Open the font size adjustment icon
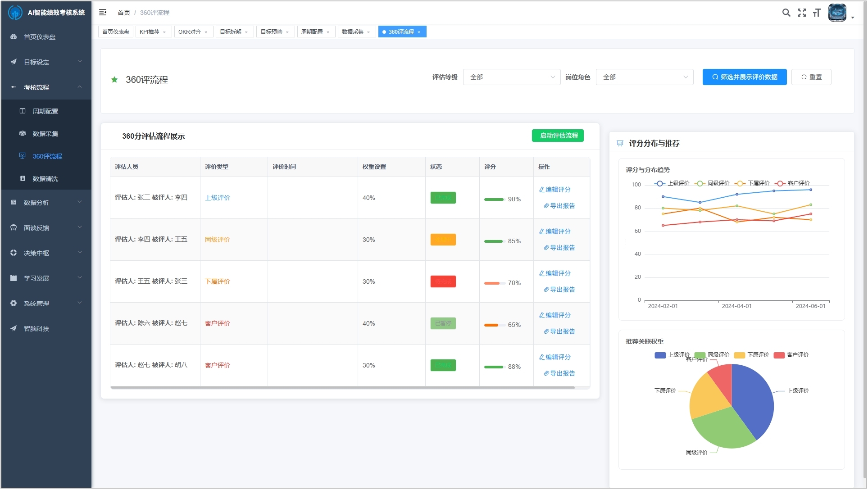The image size is (868, 490). tap(817, 13)
